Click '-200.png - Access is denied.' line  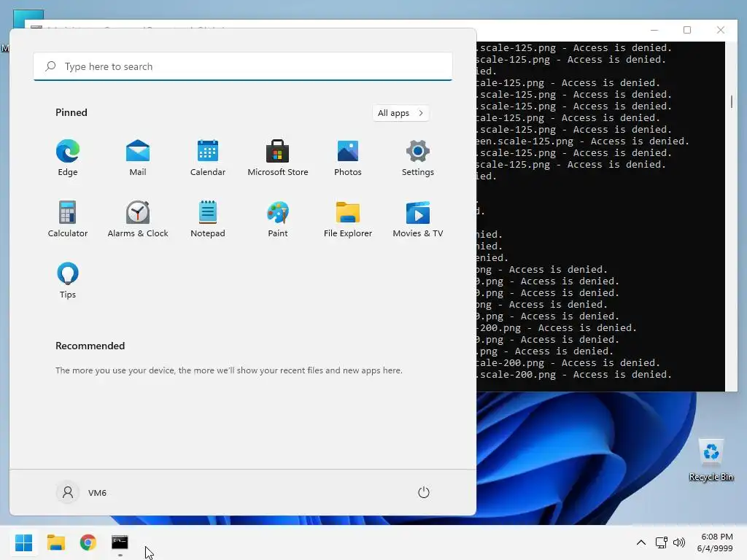(x=557, y=327)
